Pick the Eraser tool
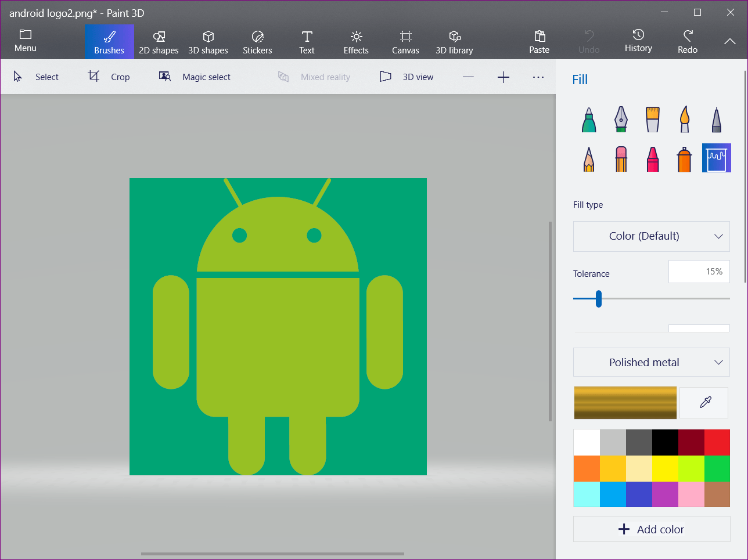748x560 pixels. [621, 158]
